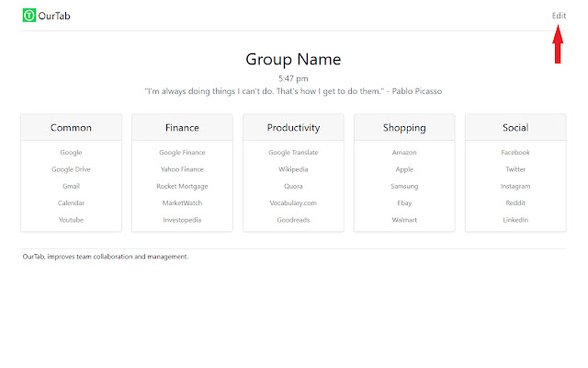
Task: Open the Gmail link
Action: point(72,186)
